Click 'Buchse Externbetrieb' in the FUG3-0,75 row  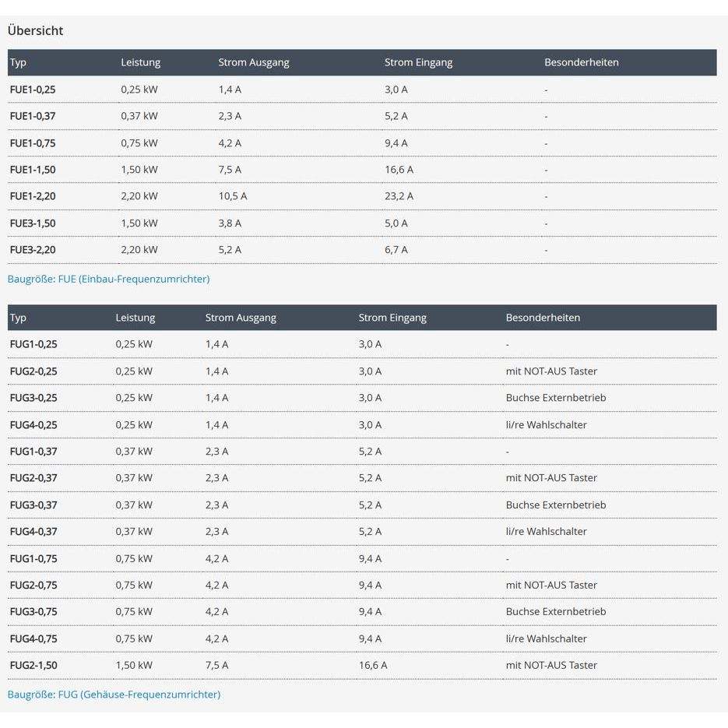point(555,612)
